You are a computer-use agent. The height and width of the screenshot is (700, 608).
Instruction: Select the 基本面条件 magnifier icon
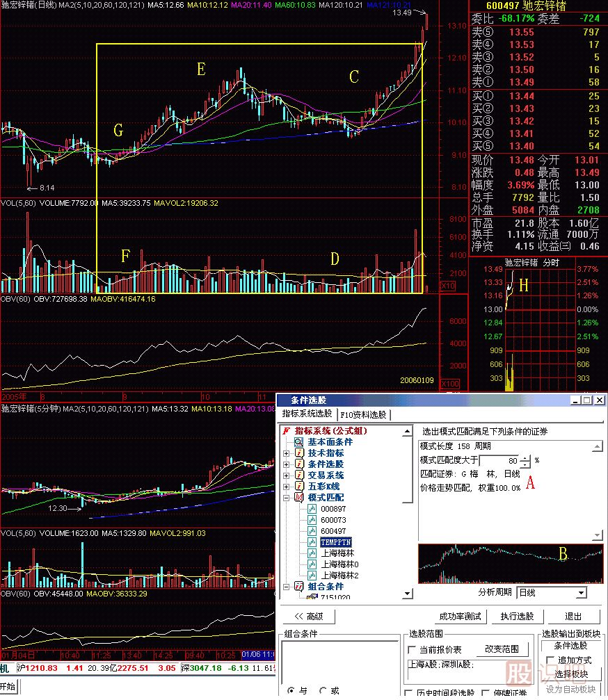(x=299, y=442)
